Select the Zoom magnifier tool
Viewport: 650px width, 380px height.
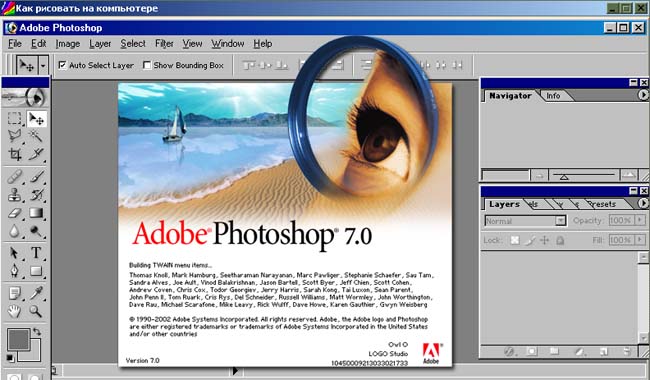(x=36, y=311)
